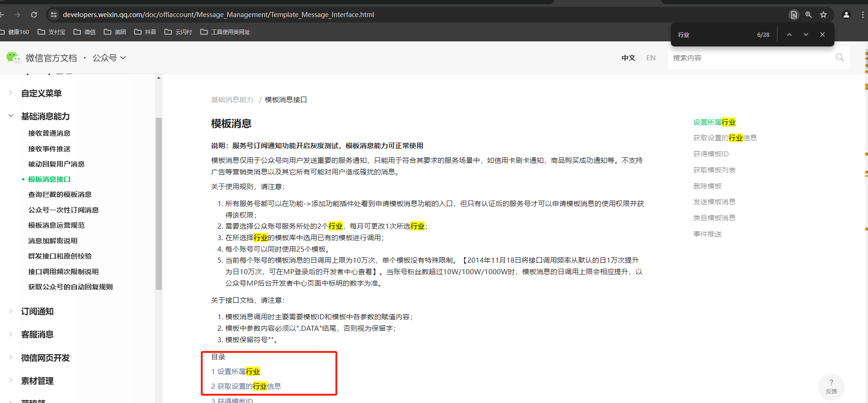
Task: Expand the 客服消息 section
Action: pos(31,334)
